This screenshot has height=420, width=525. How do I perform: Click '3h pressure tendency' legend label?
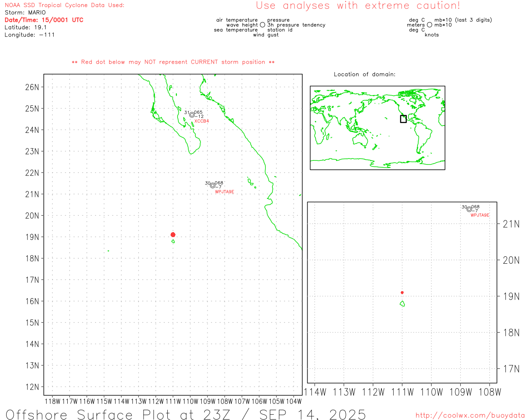coord(297,25)
